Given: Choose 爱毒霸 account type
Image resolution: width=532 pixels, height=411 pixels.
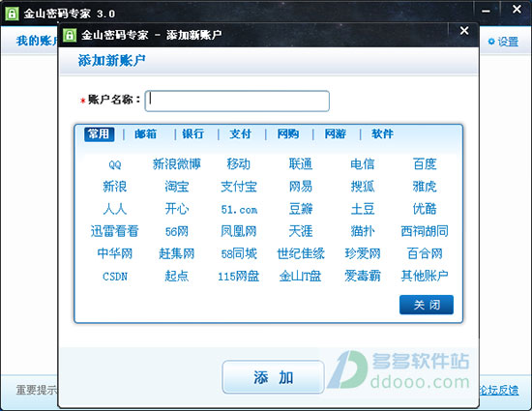Looking at the screenshot, I should [x=363, y=276].
